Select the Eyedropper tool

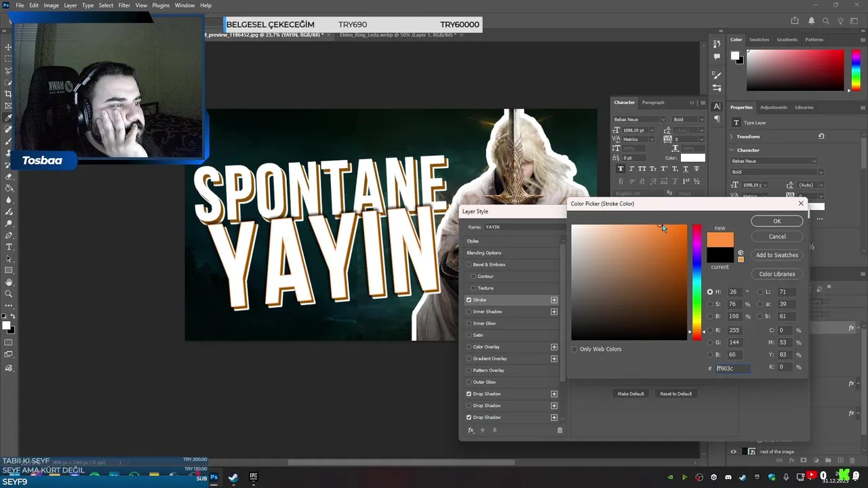click(x=8, y=117)
